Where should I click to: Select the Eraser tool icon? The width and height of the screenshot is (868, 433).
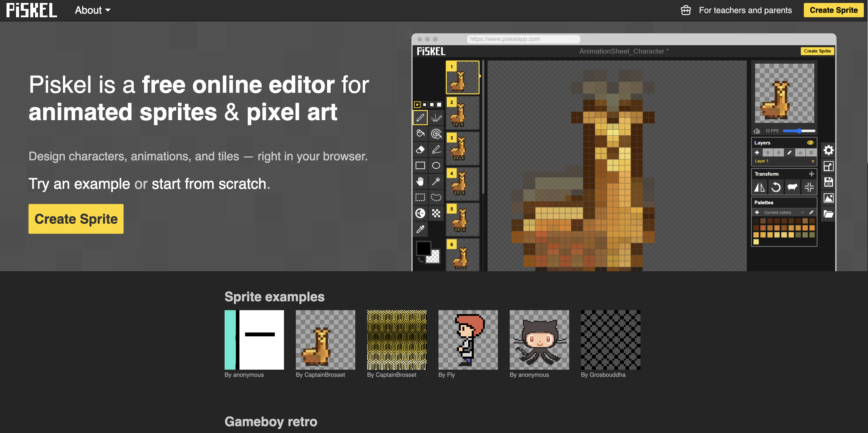[x=420, y=149]
